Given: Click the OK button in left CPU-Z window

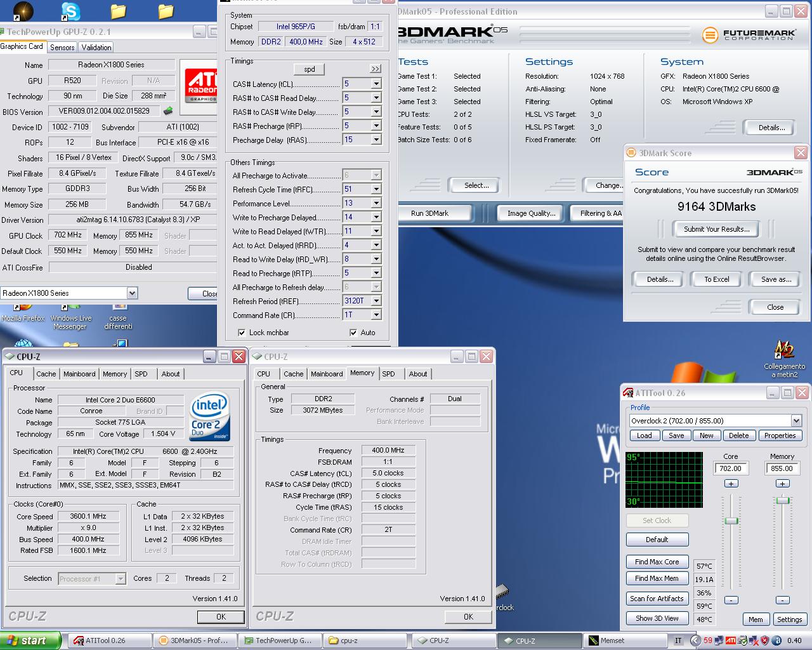Looking at the screenshot, I should coord(221,616).
